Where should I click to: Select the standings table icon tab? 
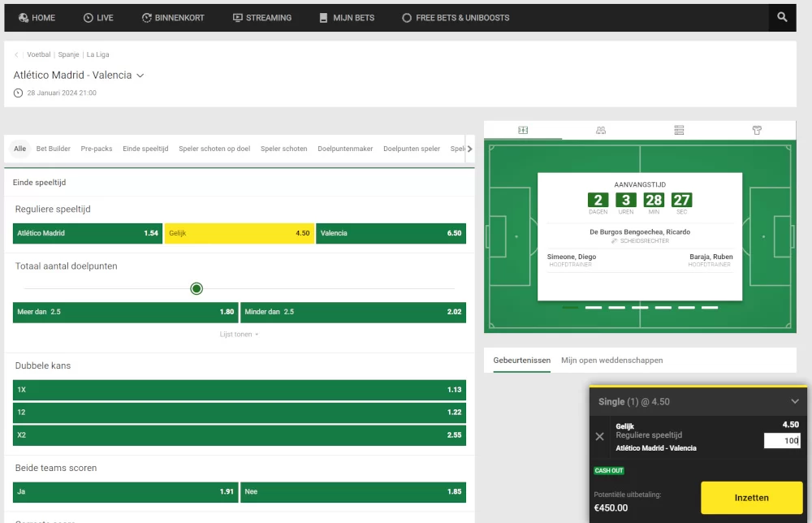[679, 130]
